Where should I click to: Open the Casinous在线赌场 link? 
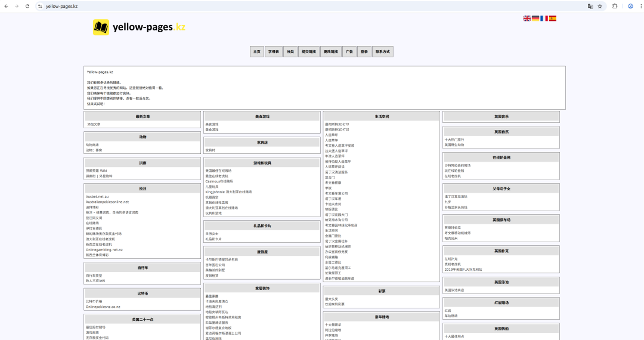pos(219,181)
